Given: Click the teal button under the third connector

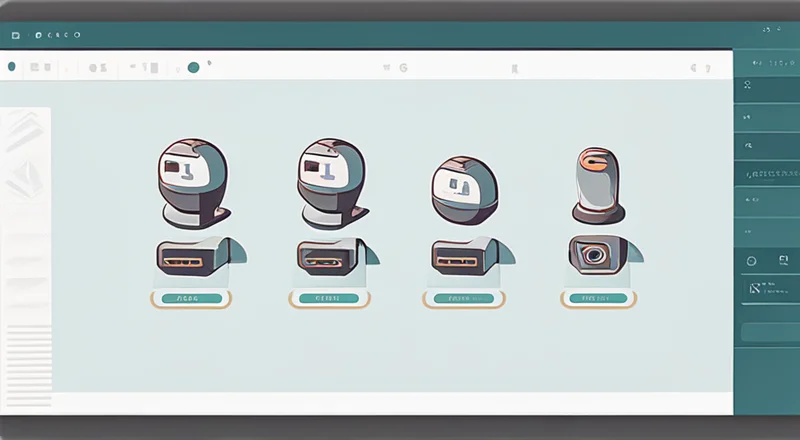Looking at the screenshot, I should (464, 299).
